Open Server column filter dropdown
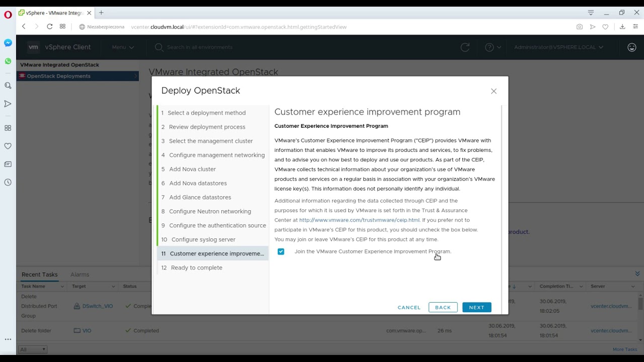The width and height of the screenshot is (644, 362). [x=633, y=287]
